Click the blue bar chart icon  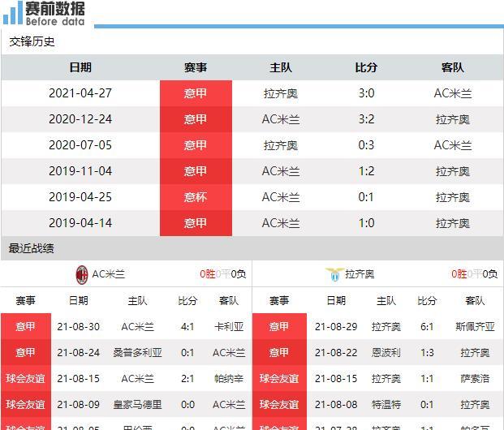pyautogui.click(x=13, y=13)
